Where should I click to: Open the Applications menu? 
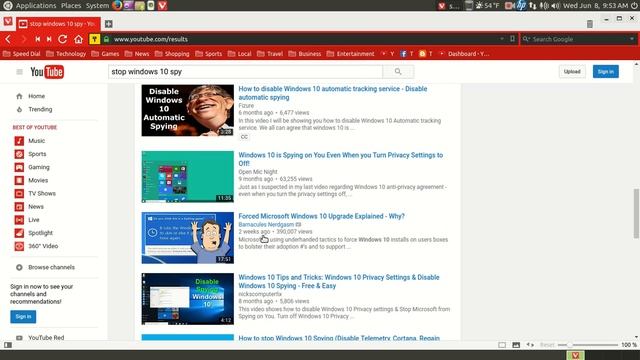click(x=36, y=5)
